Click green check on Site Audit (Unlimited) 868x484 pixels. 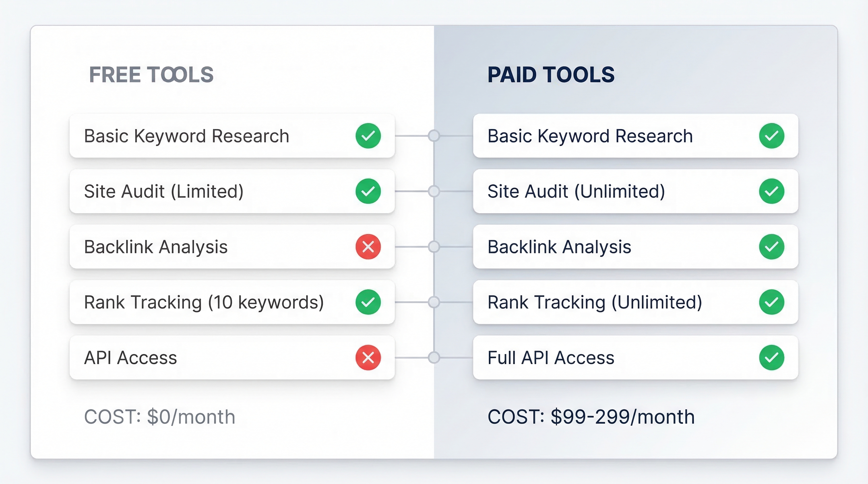point(771,191)
